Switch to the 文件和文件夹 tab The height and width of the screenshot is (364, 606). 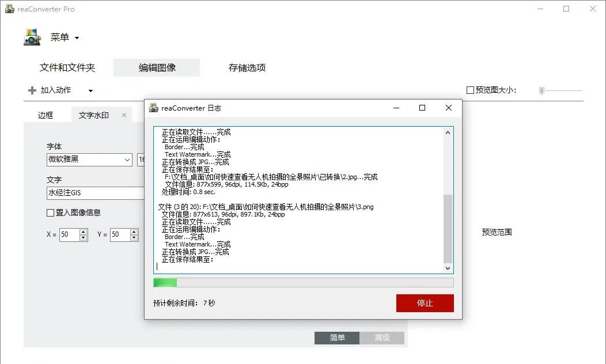[69, 67]
